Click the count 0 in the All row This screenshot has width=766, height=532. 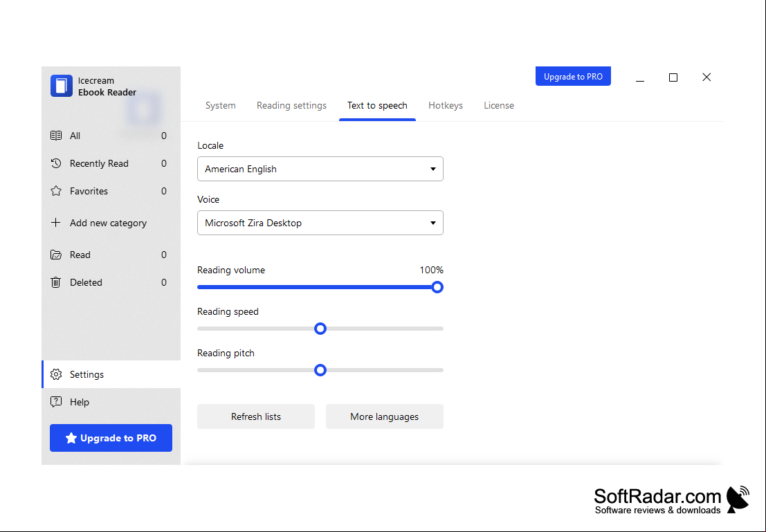pyautogui.click(x=164, y=136)
